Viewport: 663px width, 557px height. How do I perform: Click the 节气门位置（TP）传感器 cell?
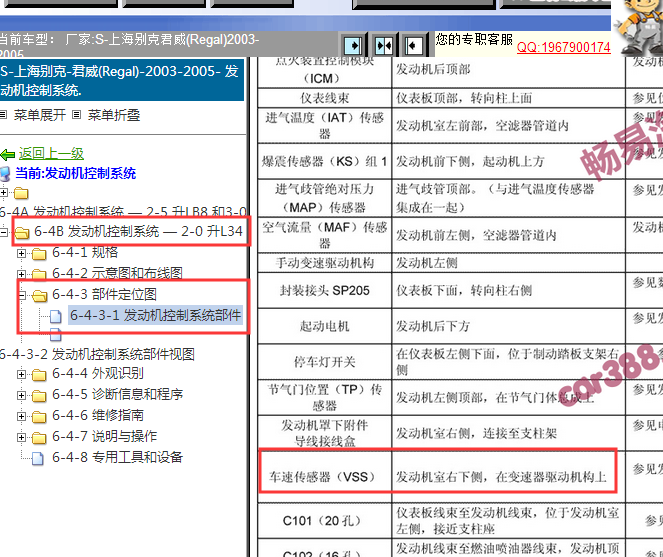(x=324, y=397)
